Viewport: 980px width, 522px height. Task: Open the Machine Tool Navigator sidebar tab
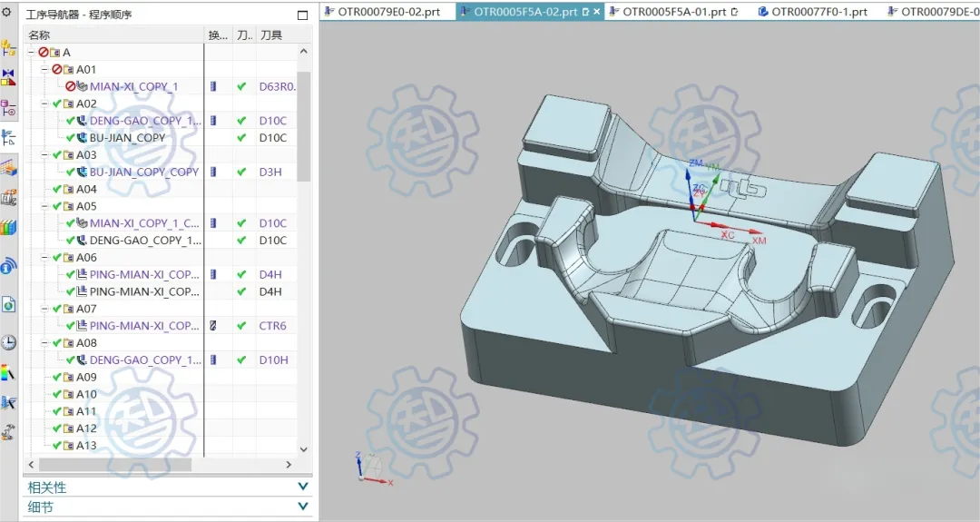click(x=8, y=198)
